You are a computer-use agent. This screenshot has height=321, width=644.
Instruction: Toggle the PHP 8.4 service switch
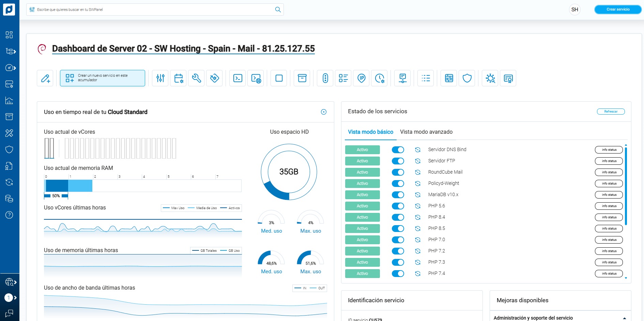398,217
